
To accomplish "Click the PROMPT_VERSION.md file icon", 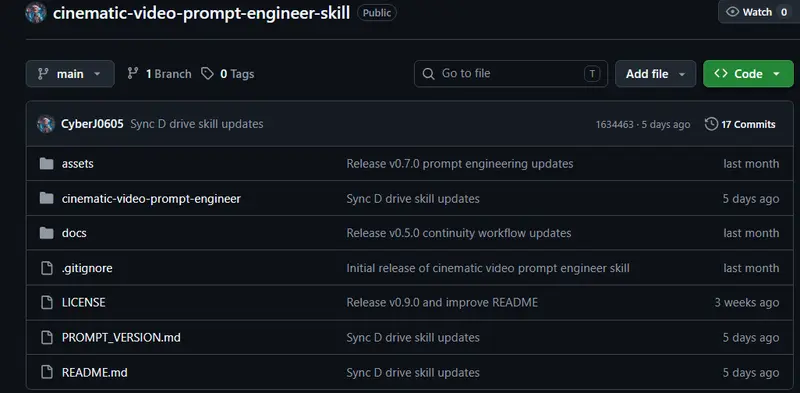I will pos(46,337).
